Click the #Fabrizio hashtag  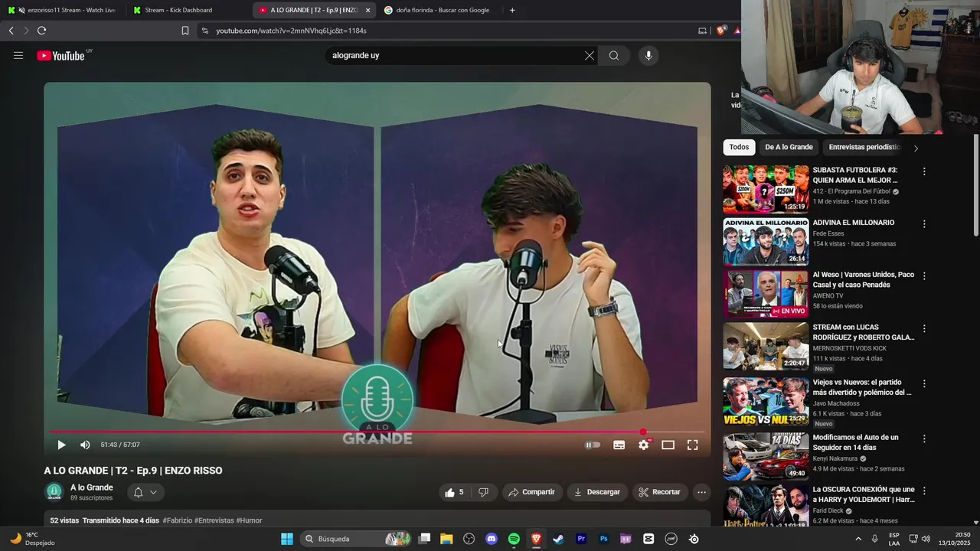(177, 520)
